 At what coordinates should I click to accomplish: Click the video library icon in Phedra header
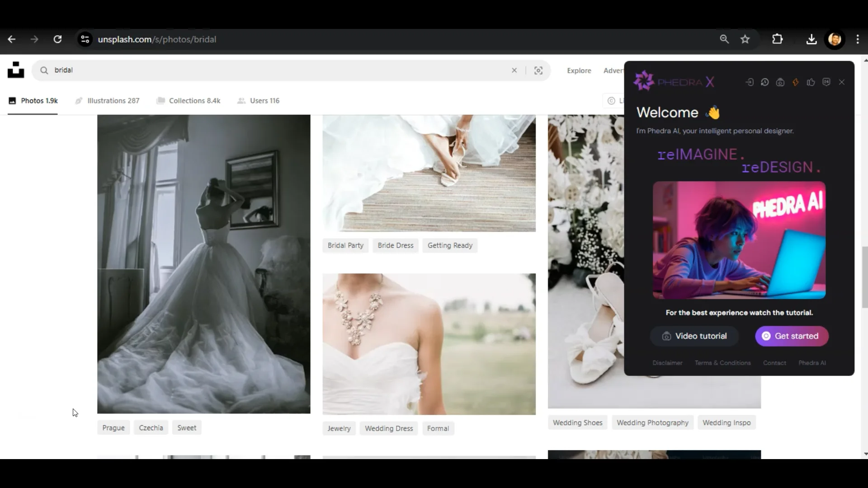pos(780,82)
